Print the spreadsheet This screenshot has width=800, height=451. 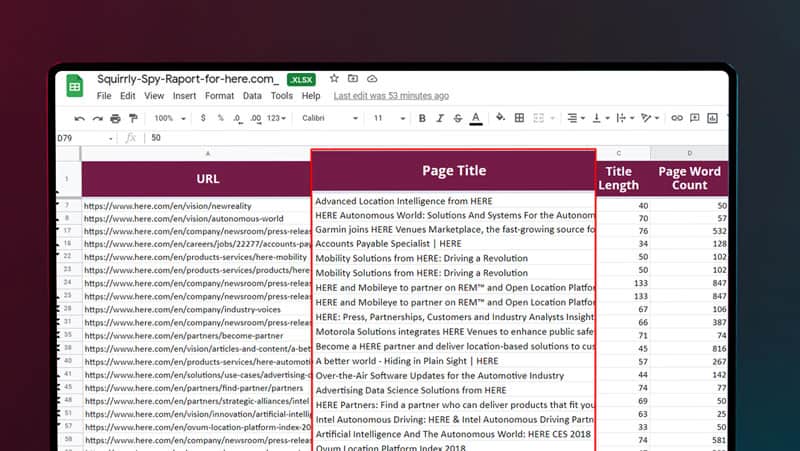click(x=115, y=118)
